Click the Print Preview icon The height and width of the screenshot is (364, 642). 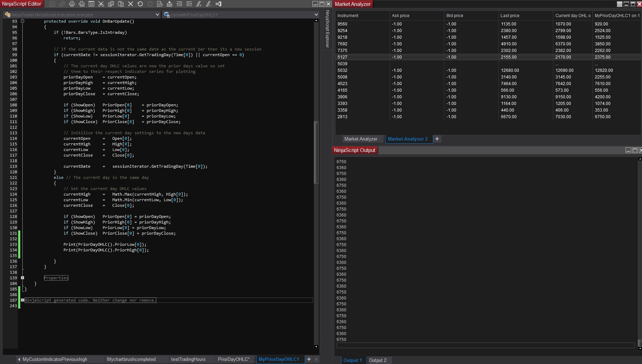click(82, 4)
